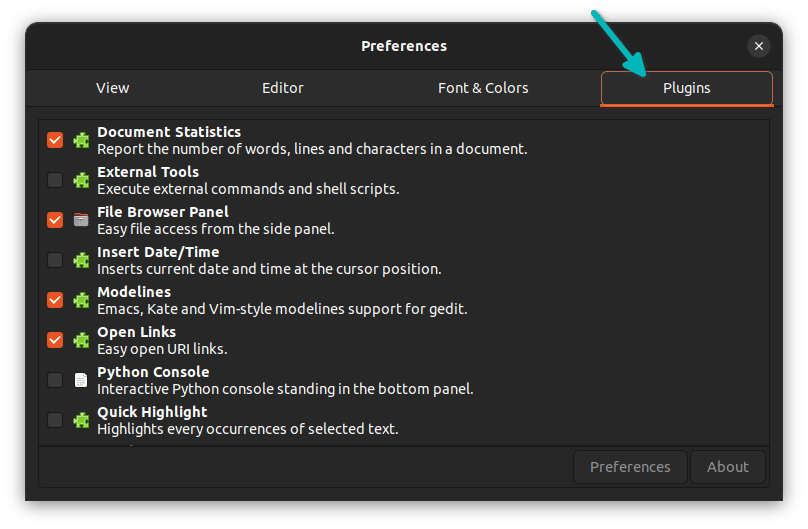The height and width of the screenshot is (529, 808).
Task: Click the Insert Date/Time plugin icon
Action: pyautogui.click(x=81, y=260)
